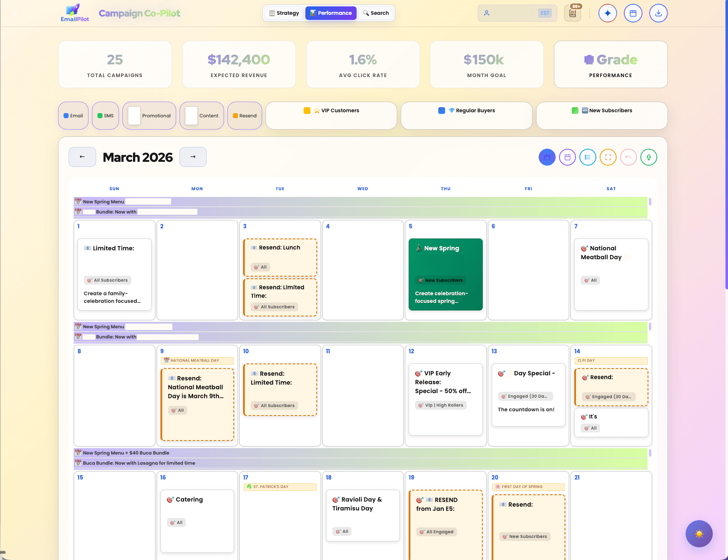Open the list view of campaigns
The width and height of the screenshot is (728, 560).
pyautogui.click(x=587, y=157)
